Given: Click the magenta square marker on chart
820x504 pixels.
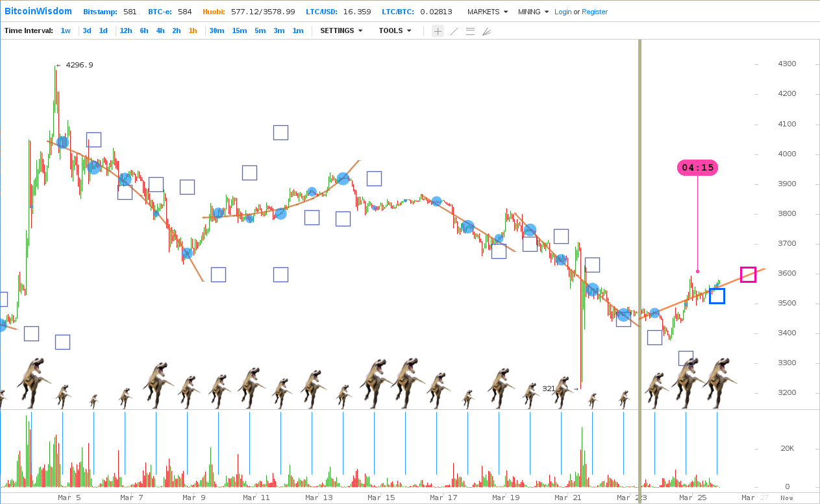Looking at the screenshot, I should 748,274.
